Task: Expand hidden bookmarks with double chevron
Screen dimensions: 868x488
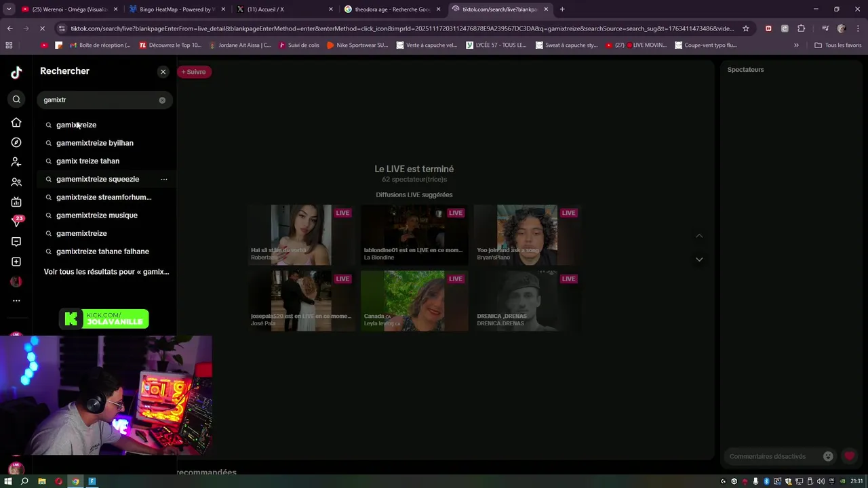Action: (796, 45)
